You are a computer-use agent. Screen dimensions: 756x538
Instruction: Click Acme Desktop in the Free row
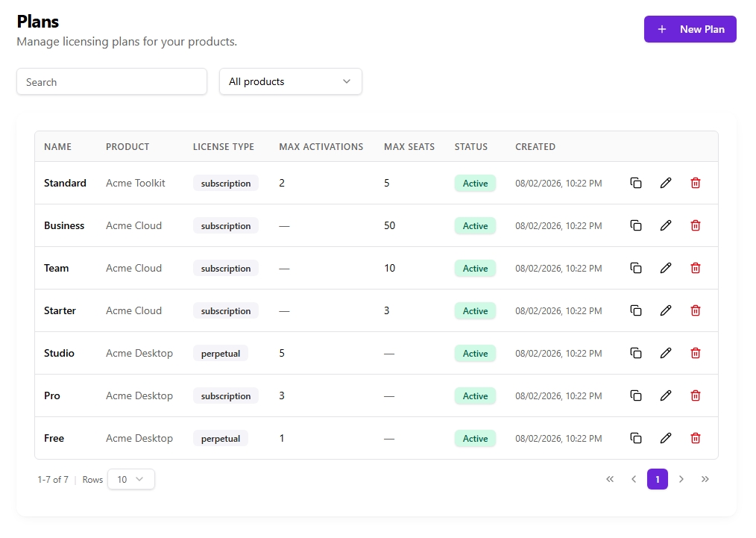tap(139, 438)
